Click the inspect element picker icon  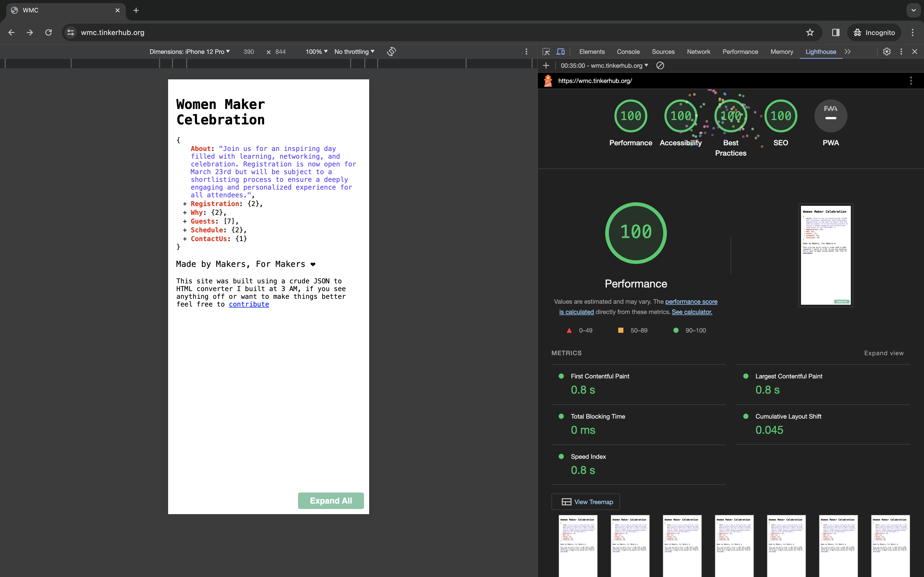point(546,52)
